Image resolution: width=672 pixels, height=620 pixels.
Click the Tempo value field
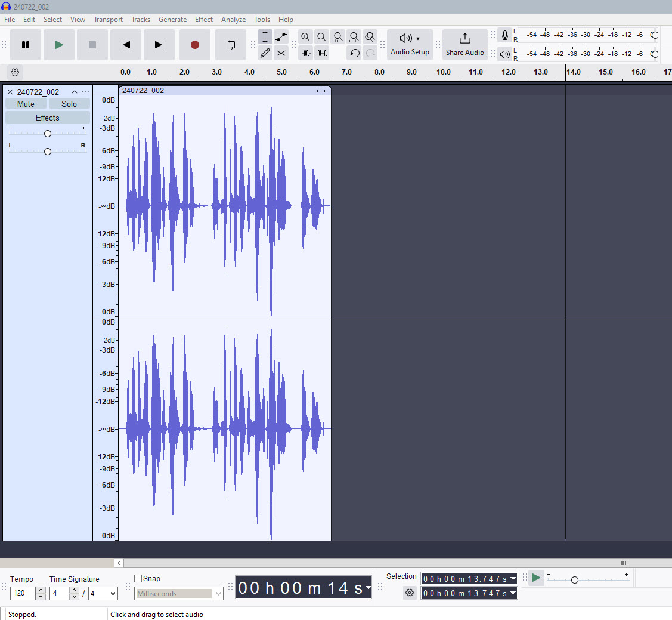(23, 594)
